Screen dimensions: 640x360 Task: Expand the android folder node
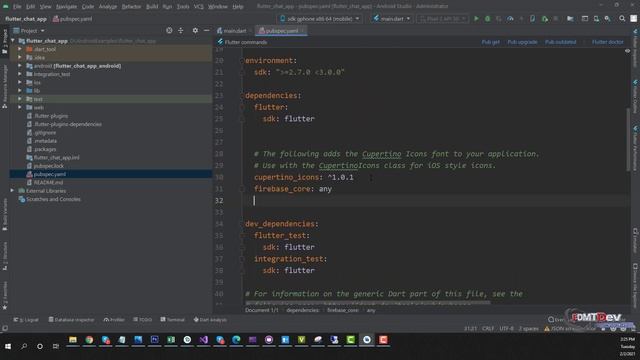tap(20, 66)
